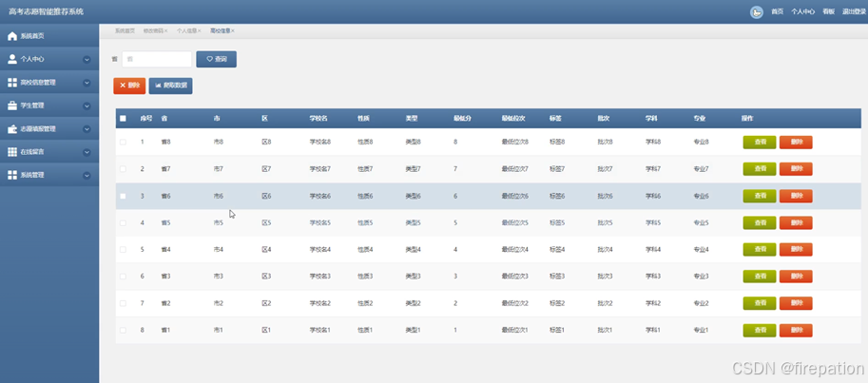Click 退出登录 to log out
The image size is (868, 383).
pos(854,11)
